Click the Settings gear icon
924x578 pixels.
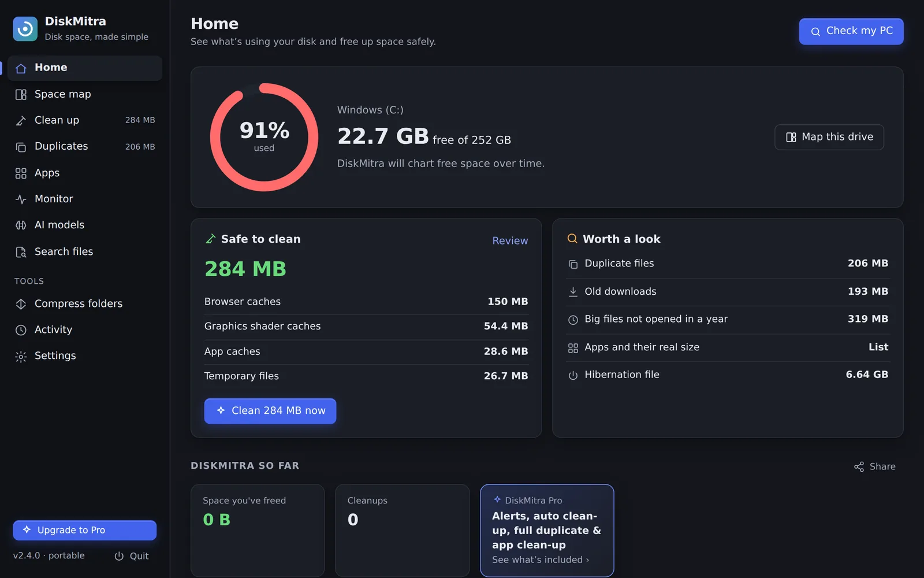tap(21, 356)
